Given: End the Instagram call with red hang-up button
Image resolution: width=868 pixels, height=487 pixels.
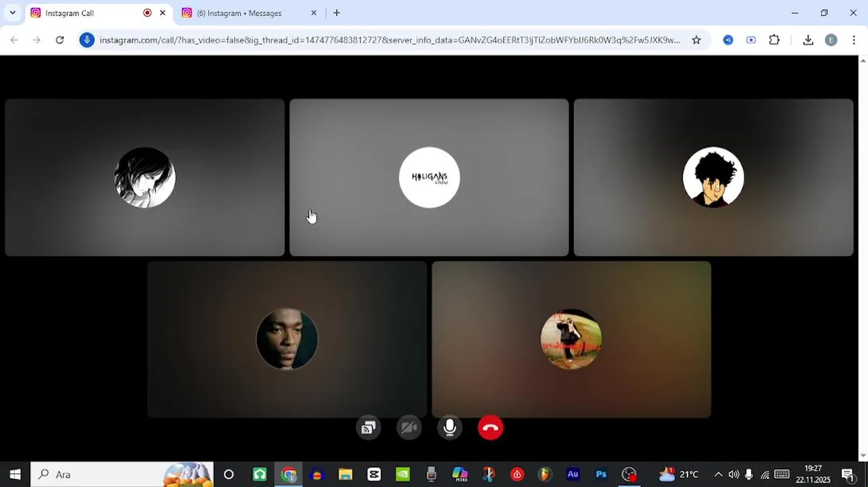Looking at the screenshot, I should 490,427.
